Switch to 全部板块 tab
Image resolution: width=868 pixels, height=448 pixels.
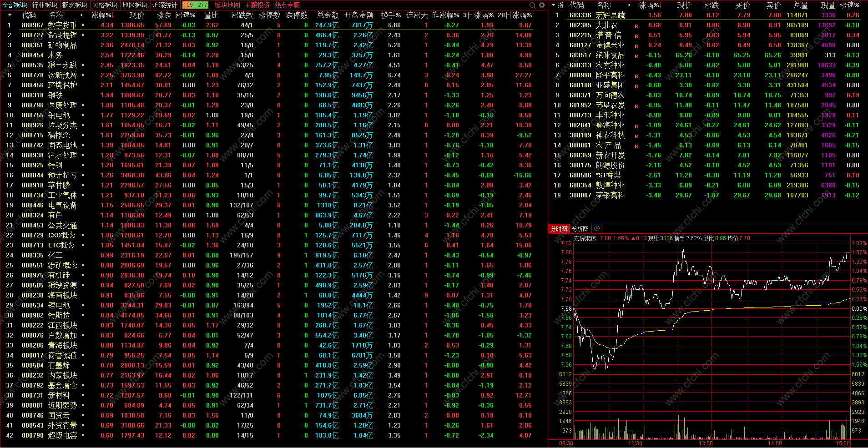click(x=15, y=5)
